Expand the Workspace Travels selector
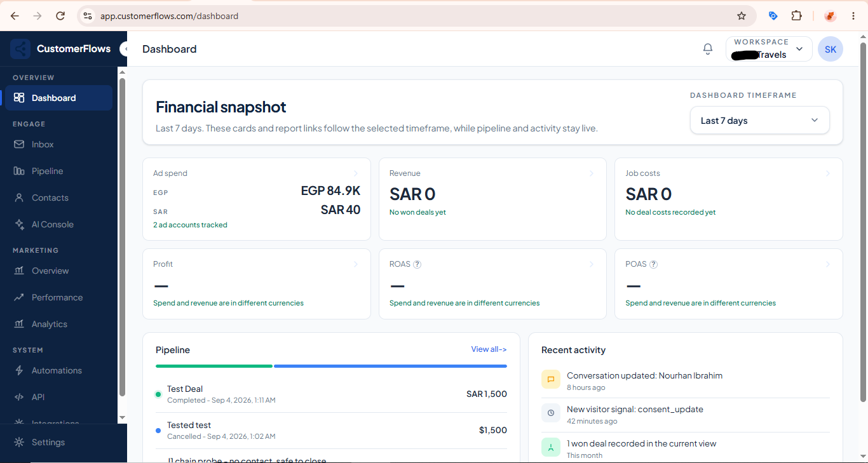The height and width of the screenshot is (463, 868). tap(769, 49)
